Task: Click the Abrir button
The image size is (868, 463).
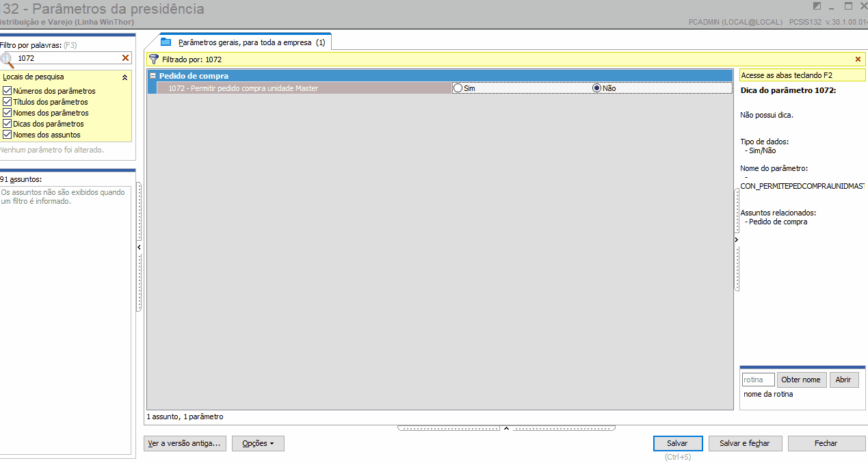Action: pos(844,380)
